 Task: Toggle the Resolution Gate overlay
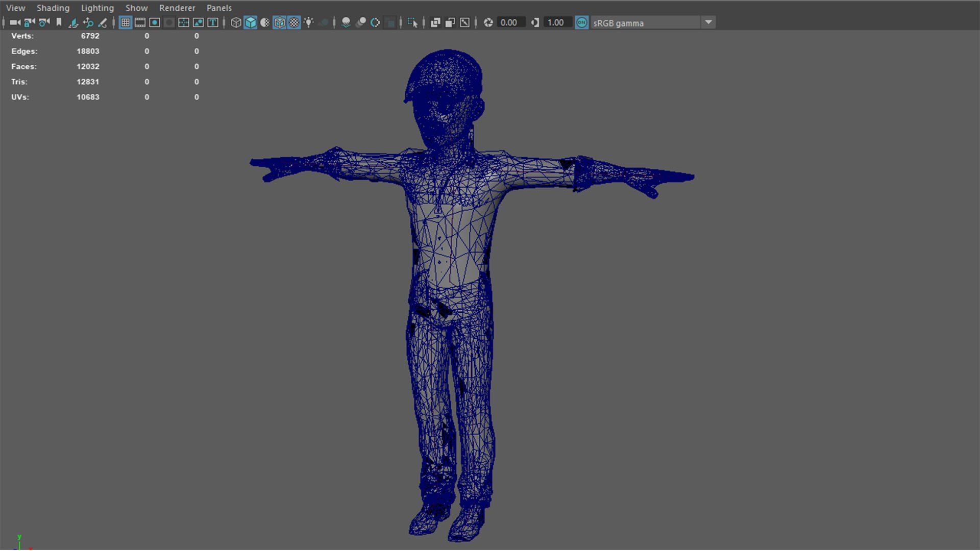pos(155,22)
